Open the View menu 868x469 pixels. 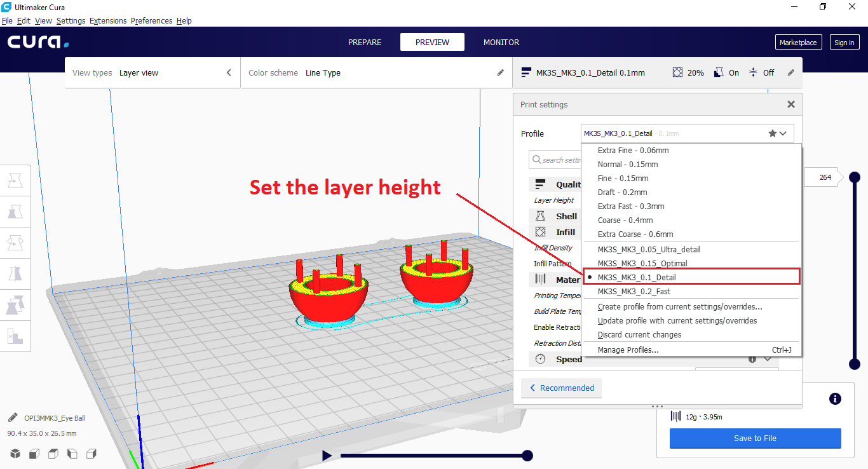click(x=43, y=20)
